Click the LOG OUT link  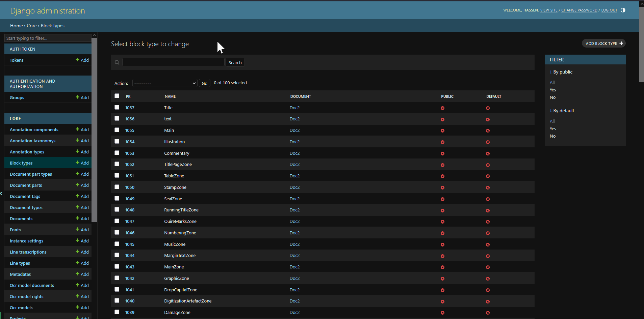pos(609,10)
